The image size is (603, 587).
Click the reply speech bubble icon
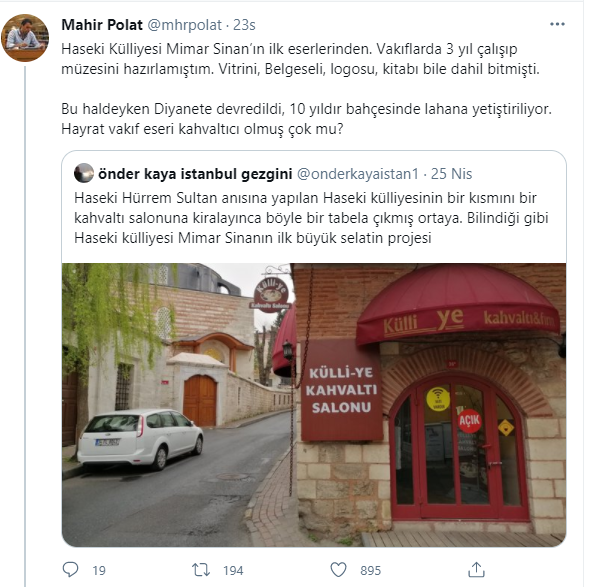[70, 570]
